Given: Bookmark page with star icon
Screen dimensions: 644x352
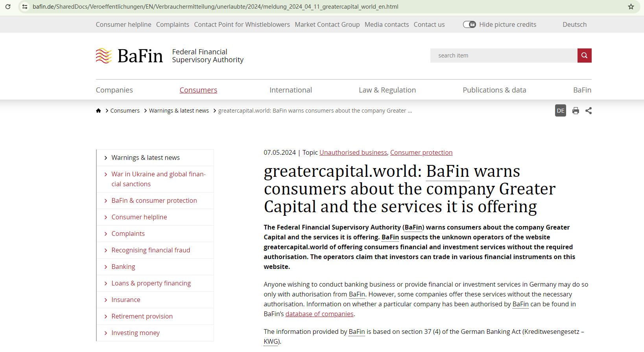Looking at the screenshot, I should (x=631, y=7).
